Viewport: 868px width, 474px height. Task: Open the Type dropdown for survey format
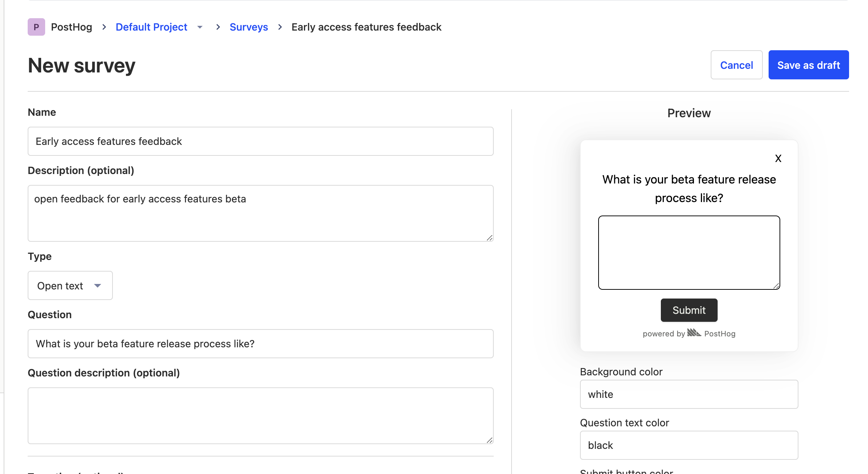point(70,285)
